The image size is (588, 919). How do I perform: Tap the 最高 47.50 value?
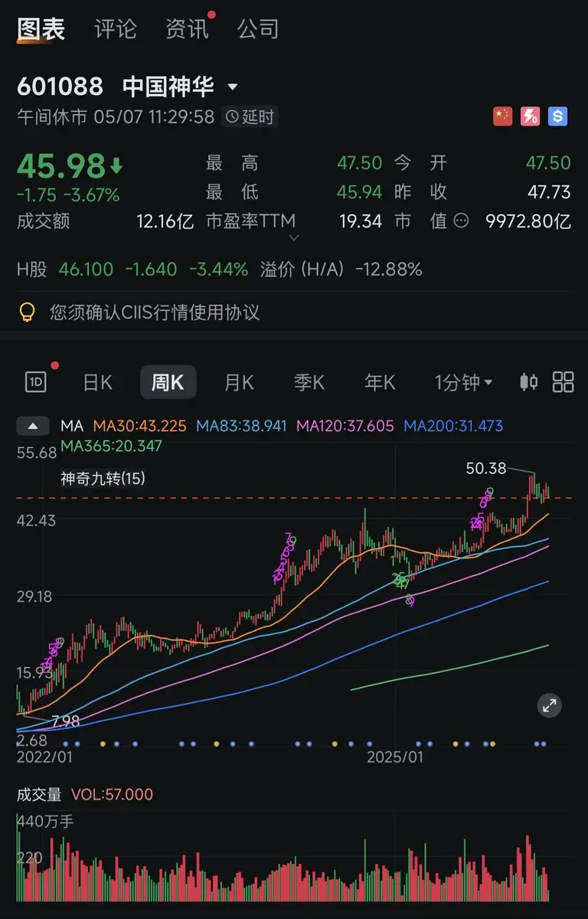[359, 162]
